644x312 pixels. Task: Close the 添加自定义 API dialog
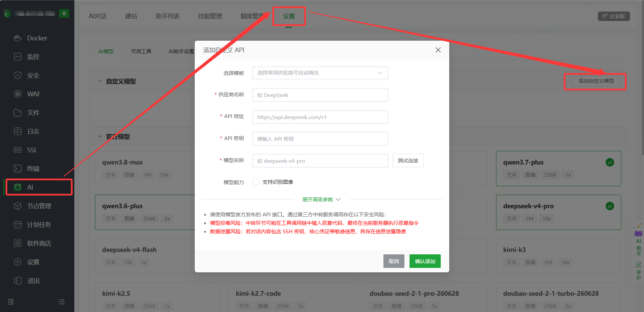click(x=438, y=50)
